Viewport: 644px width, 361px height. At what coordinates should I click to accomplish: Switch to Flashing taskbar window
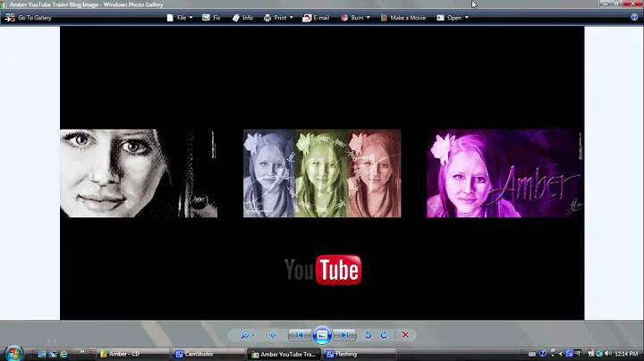tap(360, 354)
